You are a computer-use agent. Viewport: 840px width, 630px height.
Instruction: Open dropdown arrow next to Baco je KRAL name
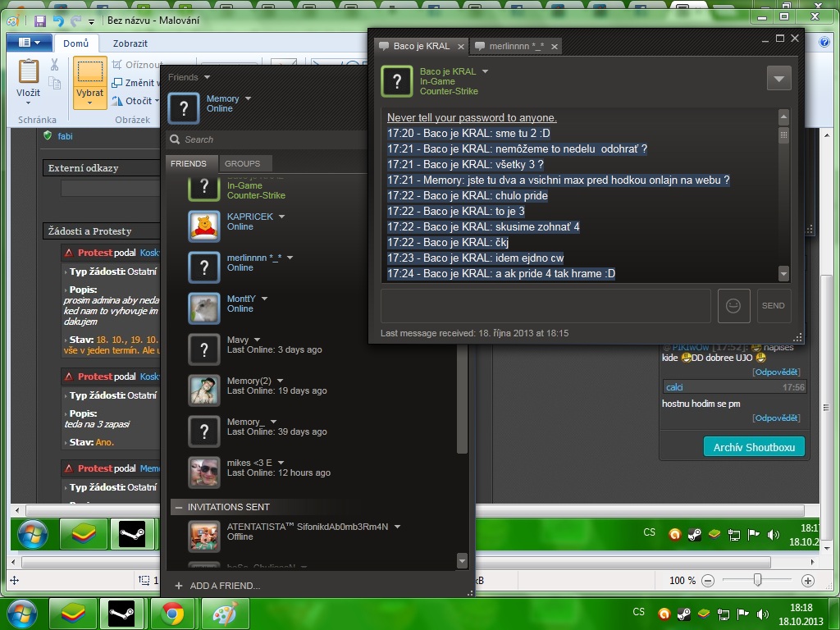pyautogui.click(x=485, y=71)
